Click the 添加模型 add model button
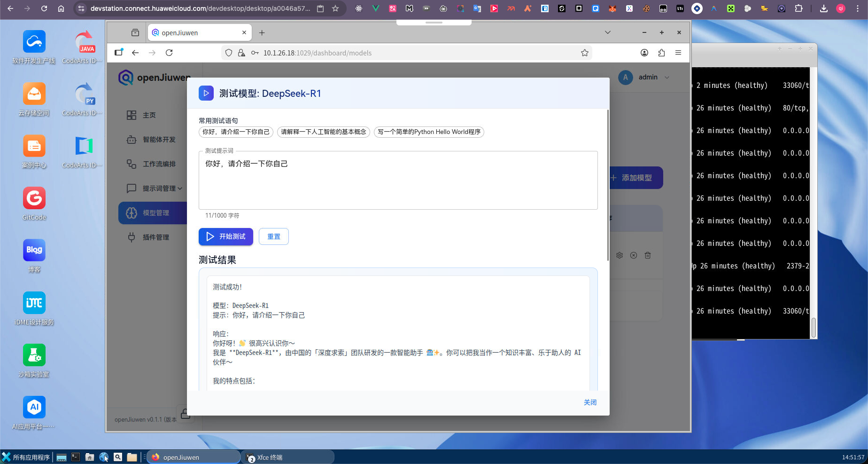 [636, 178]
